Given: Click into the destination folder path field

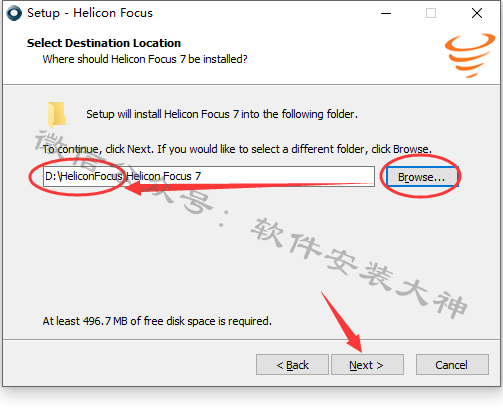Looking at the screenshot, I should pyautogui.click(x=209, y=176).
